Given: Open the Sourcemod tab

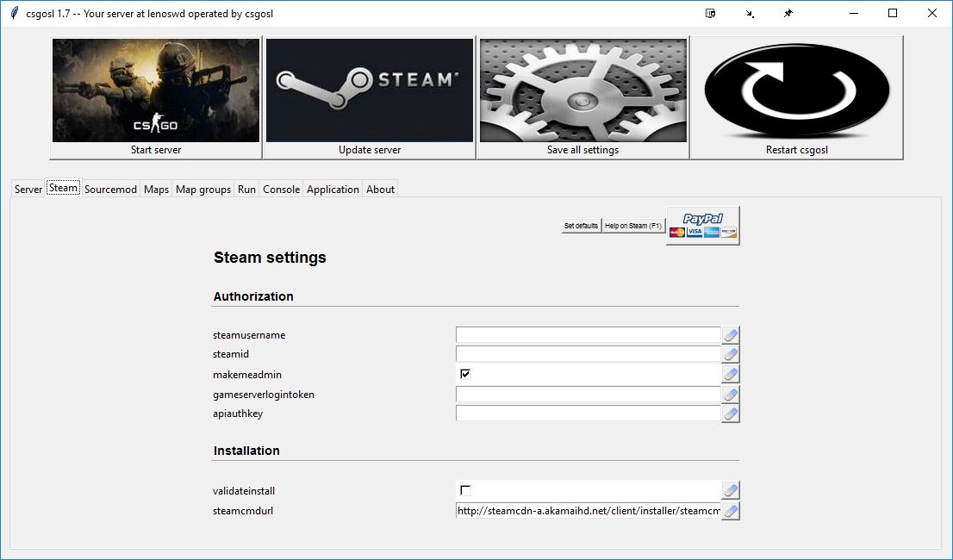Looking at the screenshot, I should 110,189.
